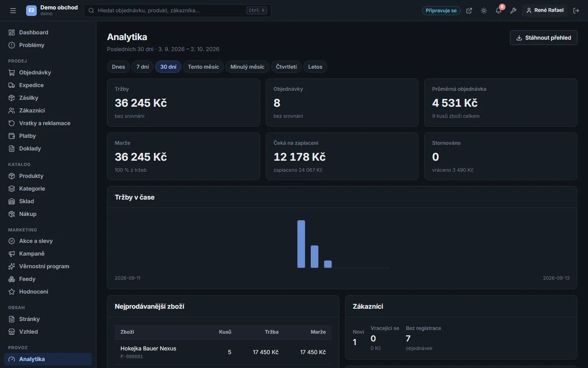
Task: Go to Zákazníci page
Action: pos(48,110)
